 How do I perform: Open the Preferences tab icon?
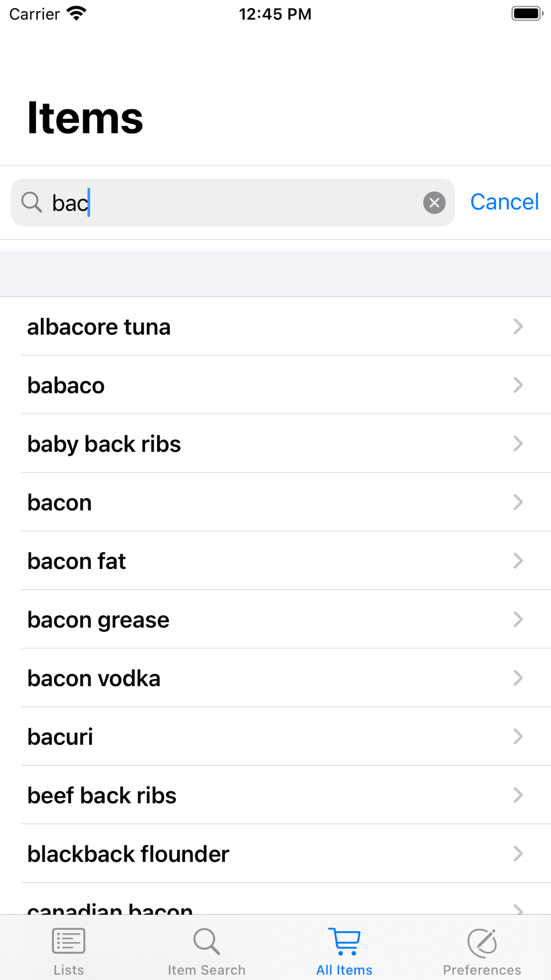pos(482,941)
